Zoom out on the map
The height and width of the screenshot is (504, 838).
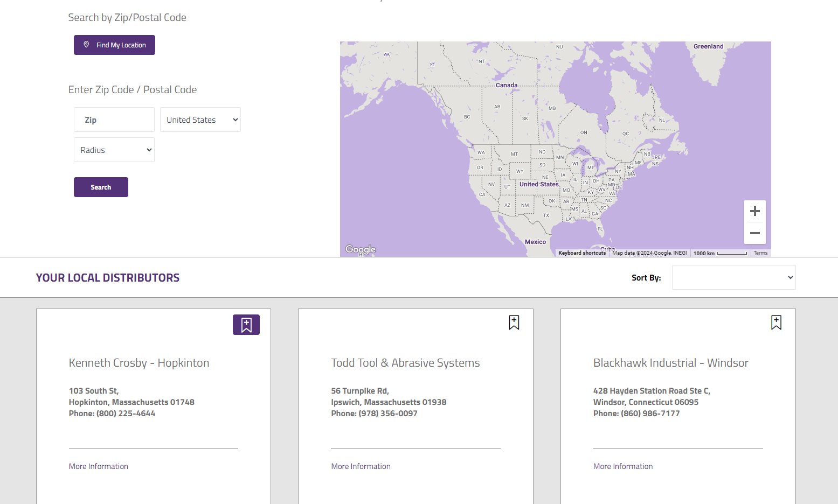point(754,233)
